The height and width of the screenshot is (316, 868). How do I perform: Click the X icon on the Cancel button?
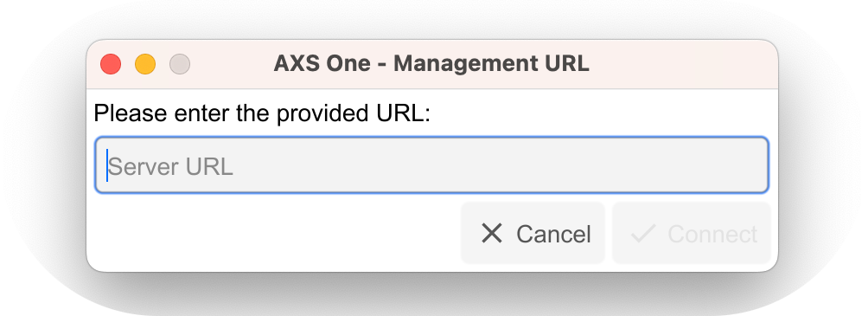492,234
